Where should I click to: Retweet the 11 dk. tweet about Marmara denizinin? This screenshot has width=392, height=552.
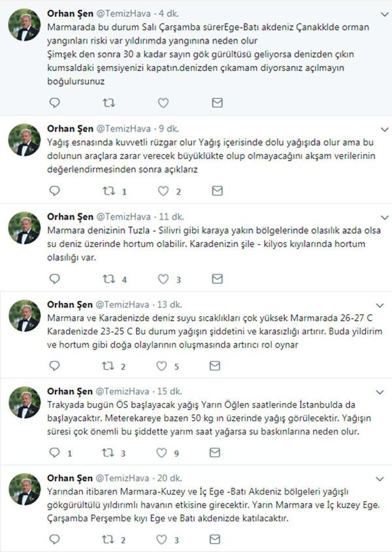[x=110, y=279]
